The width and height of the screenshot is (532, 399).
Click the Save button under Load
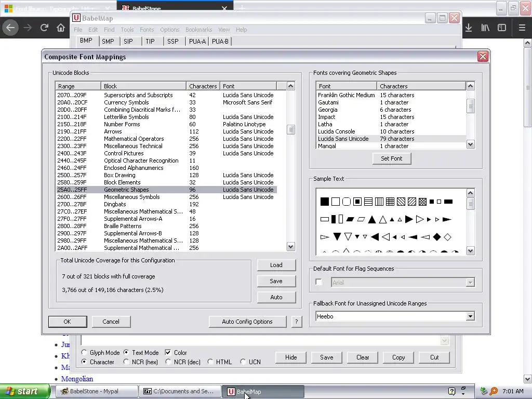(276, 281)
